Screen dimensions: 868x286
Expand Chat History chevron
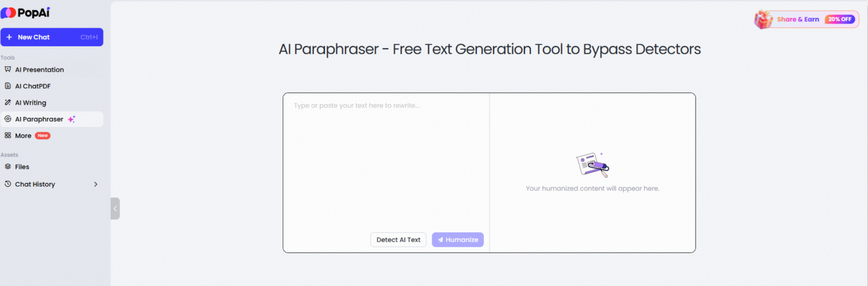click(95, 184)
